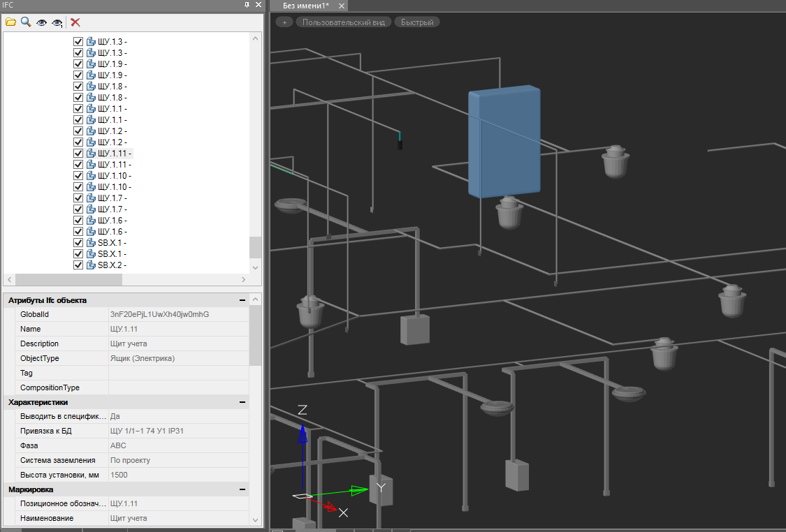The width and height of the screenshot is (786, 532).
Task: Uncheck the first ЩУ.1.3 checkbox
Action: click(x=78, y=42)
